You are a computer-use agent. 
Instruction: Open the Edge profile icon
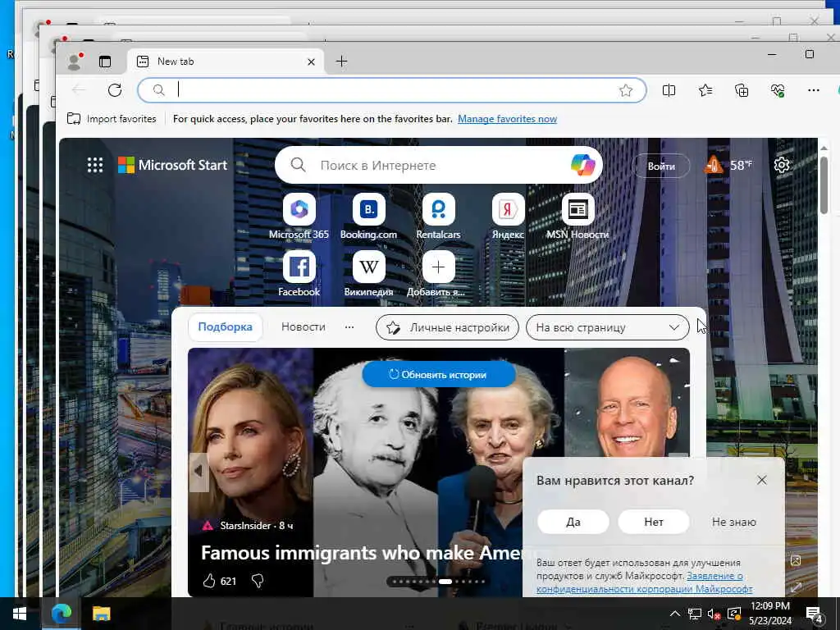pos(75,62)
